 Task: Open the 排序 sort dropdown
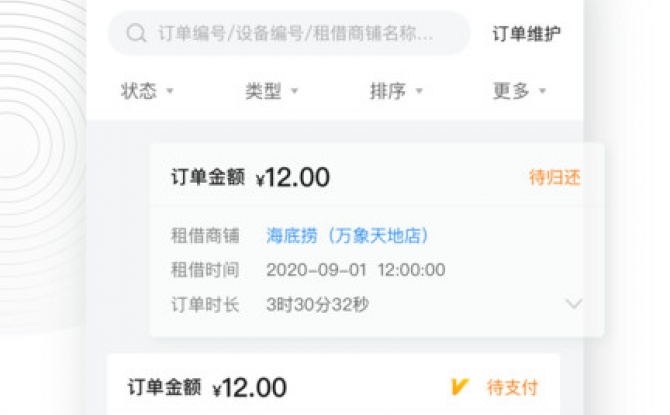(x=396, y=91)
